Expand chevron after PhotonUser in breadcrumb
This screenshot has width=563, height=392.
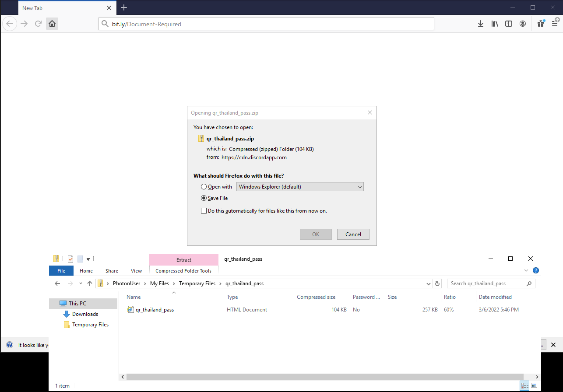pos(145,283)
